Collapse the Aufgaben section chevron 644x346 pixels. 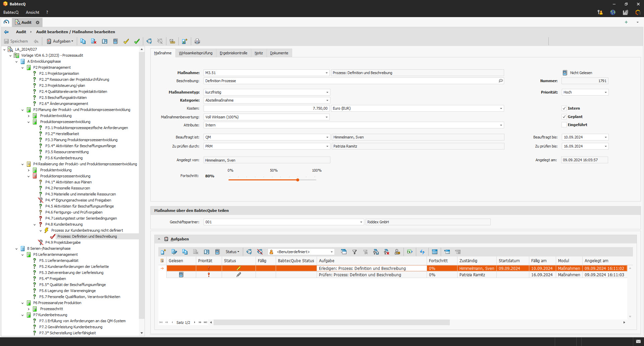coord(159,239)
